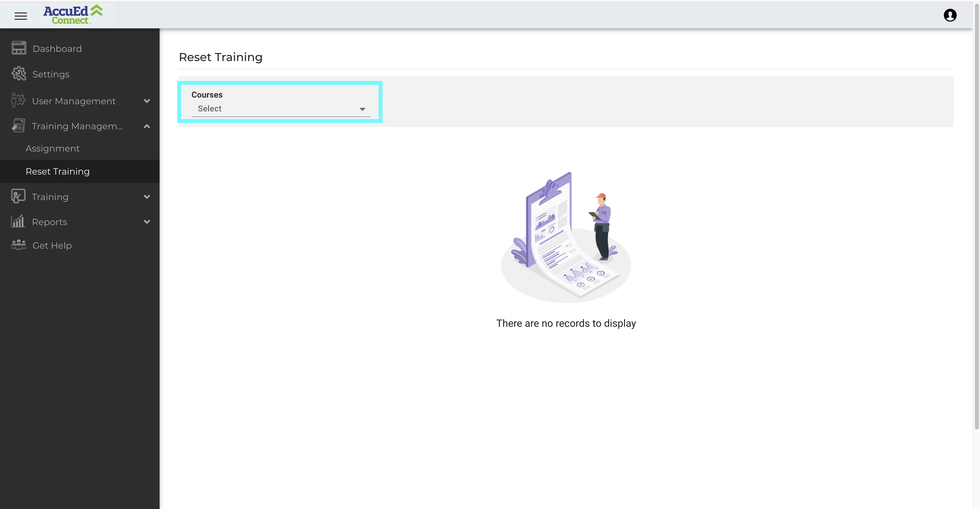Screen dimensions: 980x509
Task: Click the AccuEd Connect logo
Action: pyautogui.click(x=73, y=15)
